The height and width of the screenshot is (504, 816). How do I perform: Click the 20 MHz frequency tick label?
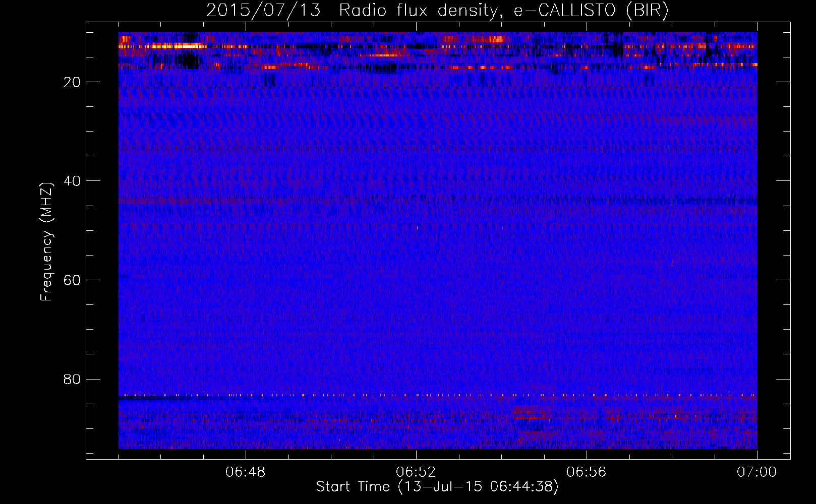[x=73, y=82]
